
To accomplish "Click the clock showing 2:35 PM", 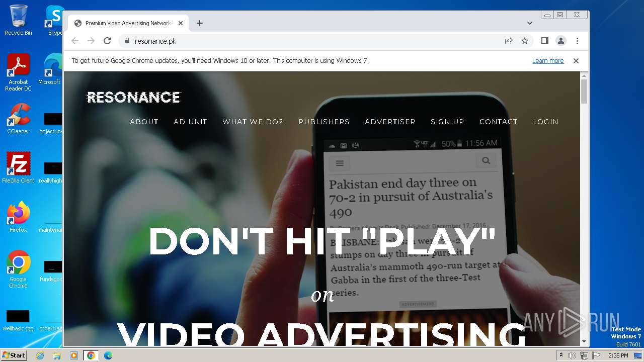I will pyautogui.click(x=618, y=355).
